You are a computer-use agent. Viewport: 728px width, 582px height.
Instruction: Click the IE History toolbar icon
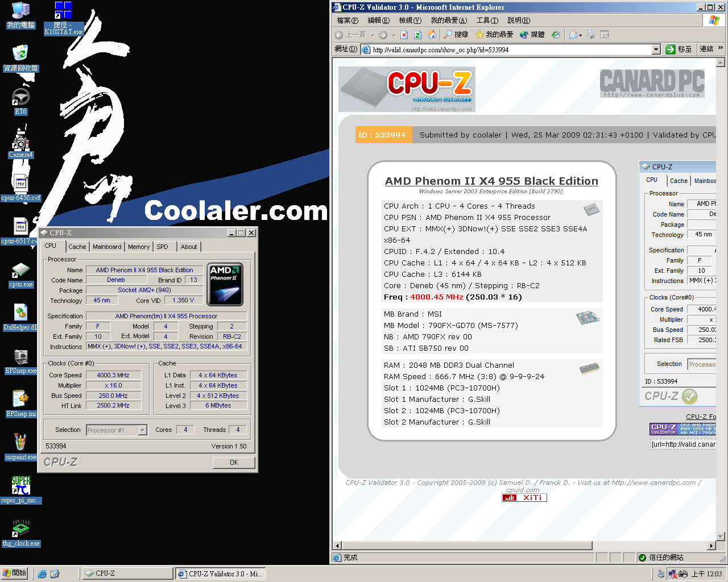[x=556, y=35]
